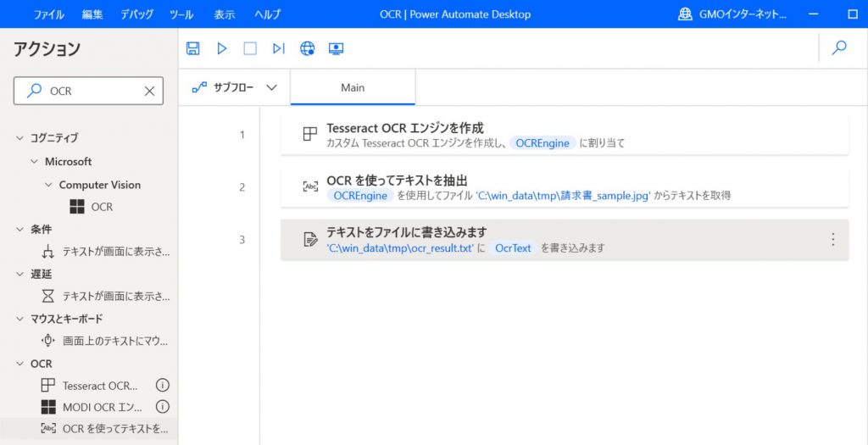Click the ocr_result.txt file path link

400,248
